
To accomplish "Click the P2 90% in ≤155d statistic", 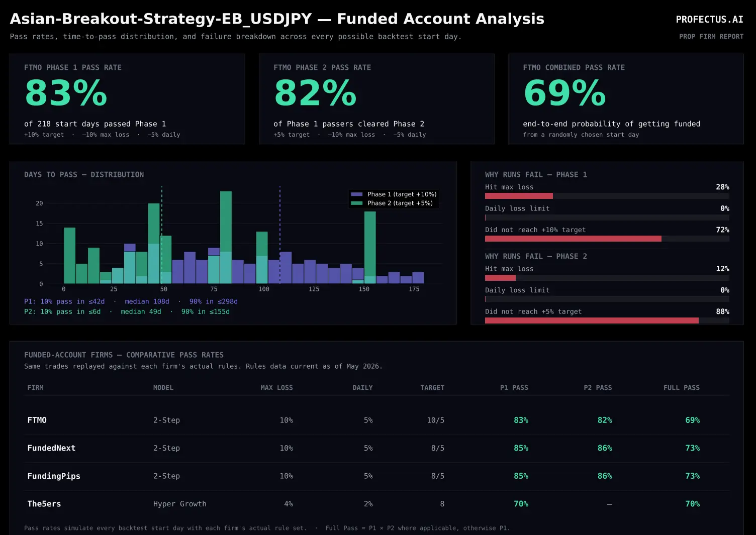I will [x=205, y=311].
